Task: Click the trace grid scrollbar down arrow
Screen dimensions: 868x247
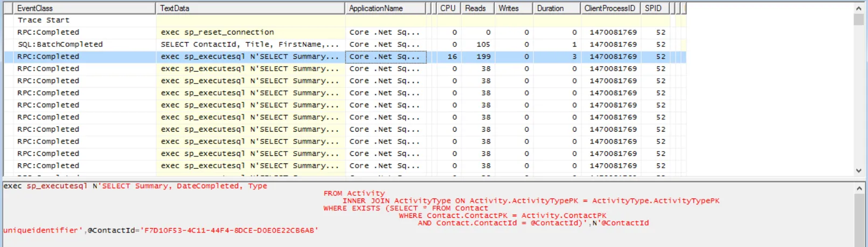Action: click(x=858, y=170)
